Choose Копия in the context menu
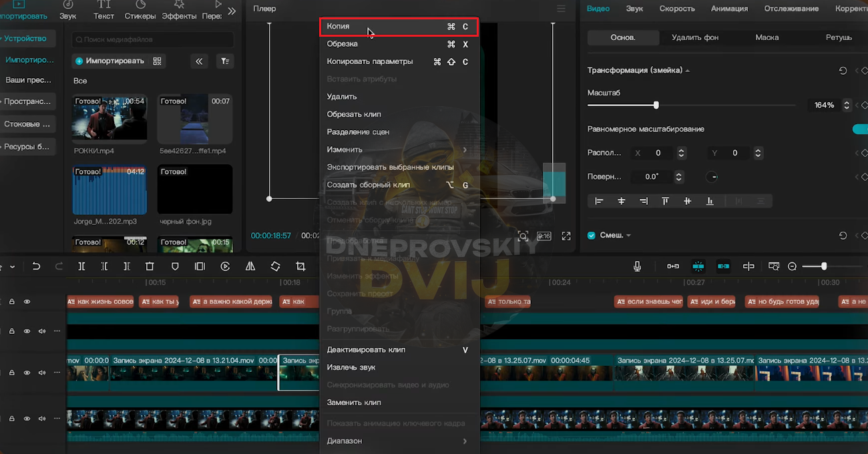The height and width of the screenshot is (454, 868). 399,27
